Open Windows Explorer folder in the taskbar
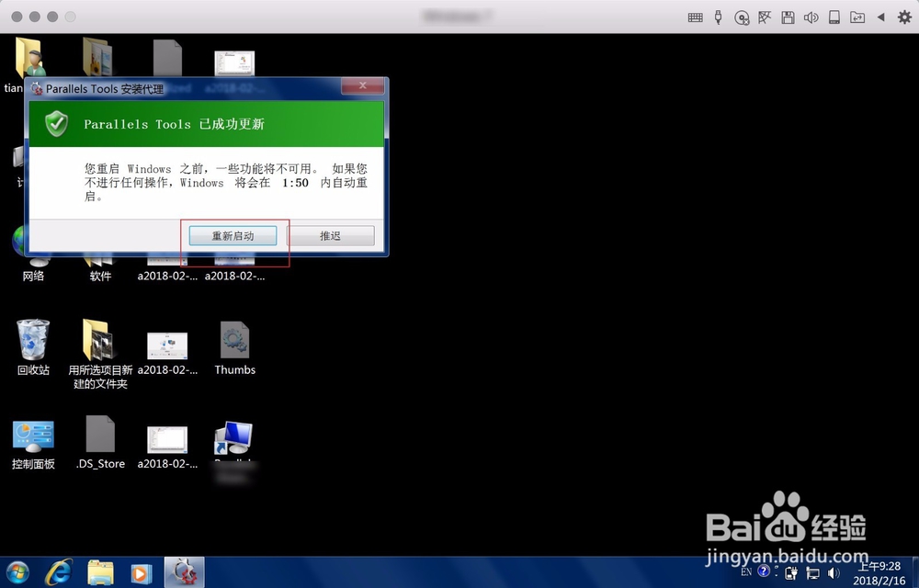Image resolution: width=919 pixels, height=588 pixels. (x=100, y=572)
